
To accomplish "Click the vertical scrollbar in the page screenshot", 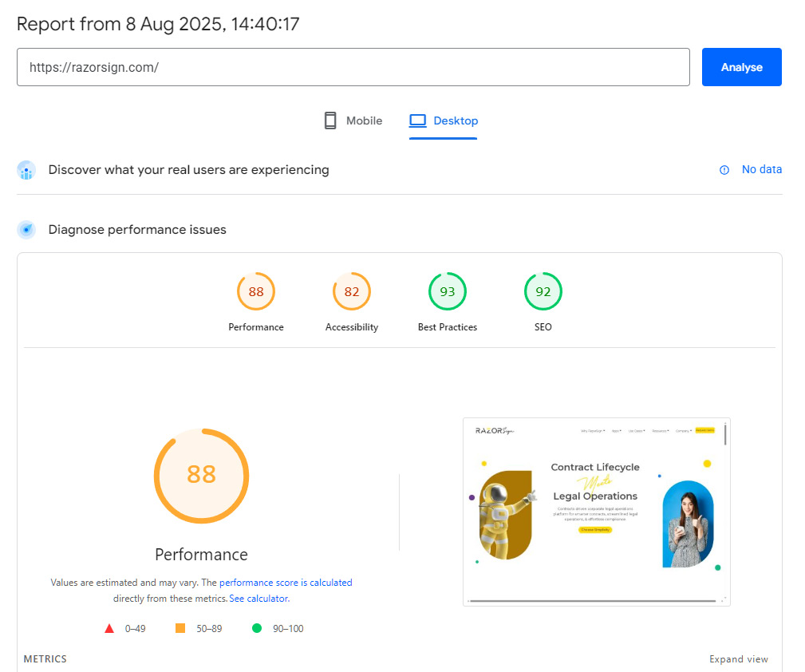I will point(725,434).
